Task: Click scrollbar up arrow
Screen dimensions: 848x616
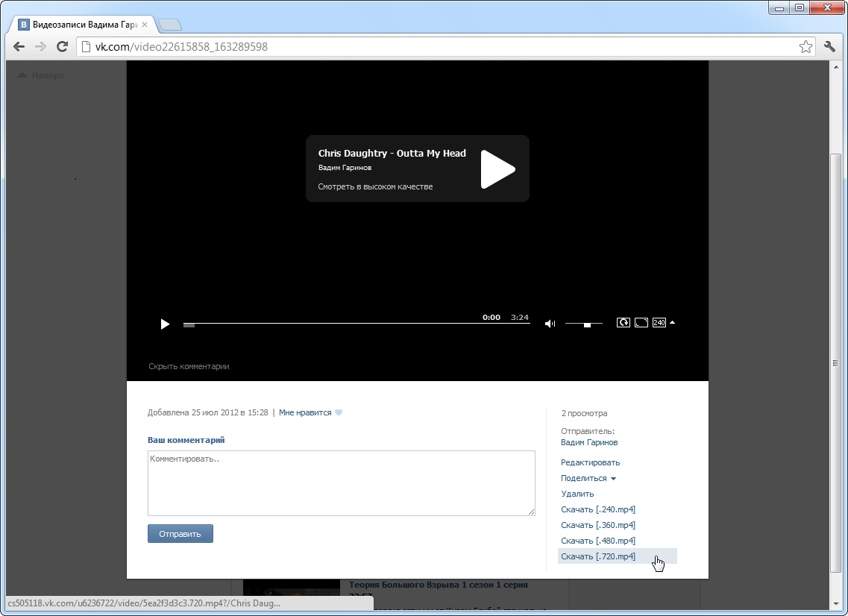Action: click(835, 66)
